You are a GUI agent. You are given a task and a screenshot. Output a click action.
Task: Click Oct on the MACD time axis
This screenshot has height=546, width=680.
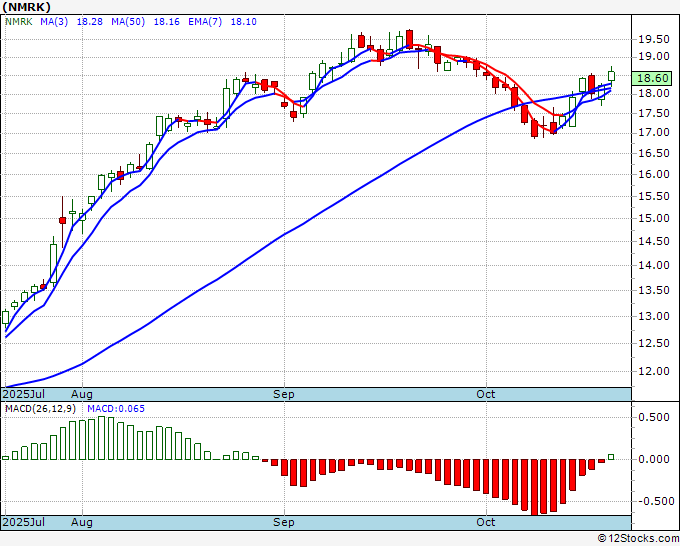click(486, 522)
